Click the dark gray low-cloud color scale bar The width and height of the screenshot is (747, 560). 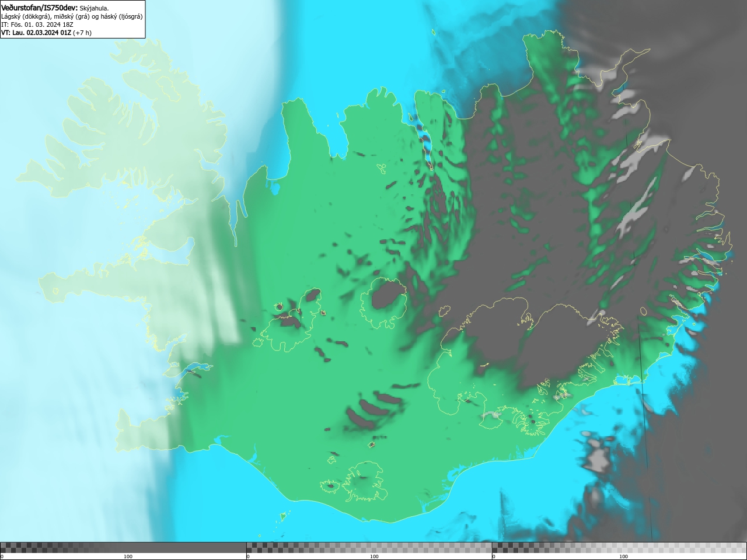(123, 548)
